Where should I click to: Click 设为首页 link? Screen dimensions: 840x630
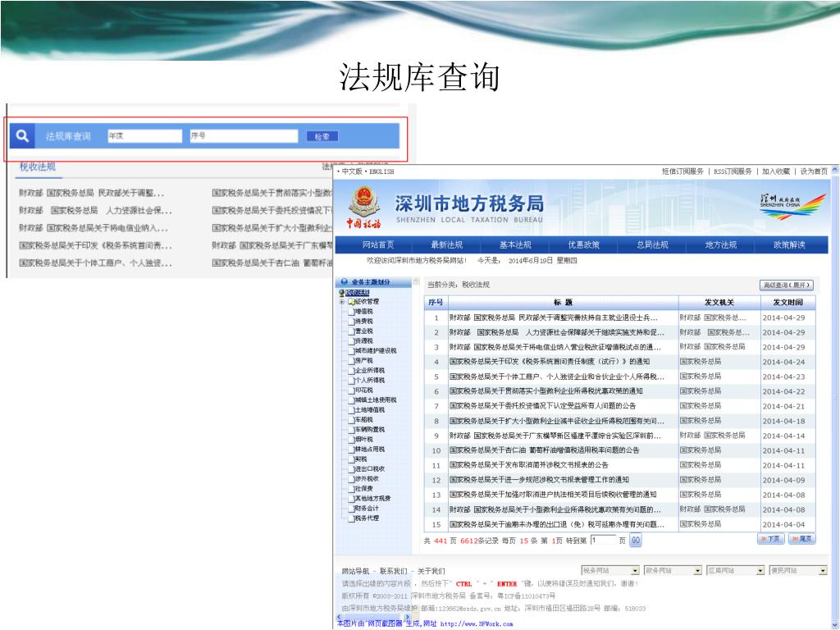pos(814,171)
